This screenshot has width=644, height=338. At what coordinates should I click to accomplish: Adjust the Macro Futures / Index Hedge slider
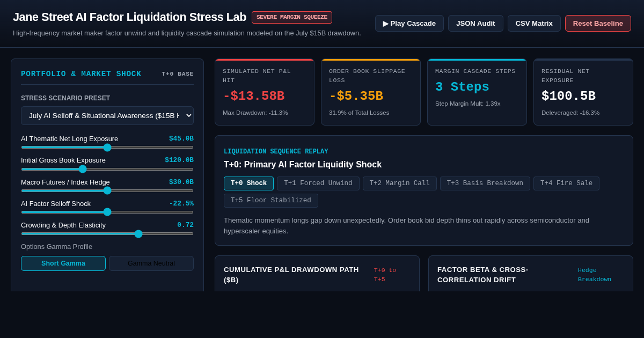point(107,190)
